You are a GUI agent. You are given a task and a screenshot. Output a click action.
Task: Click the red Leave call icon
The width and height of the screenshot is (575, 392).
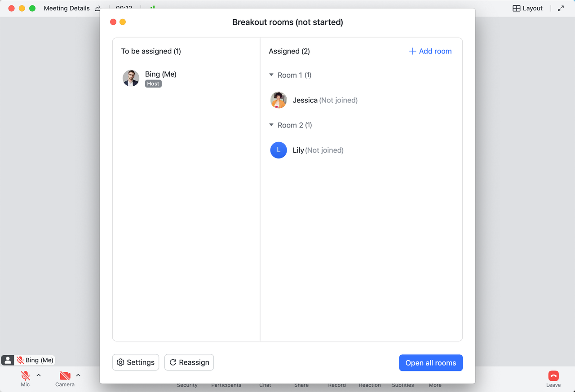[553, 376]
